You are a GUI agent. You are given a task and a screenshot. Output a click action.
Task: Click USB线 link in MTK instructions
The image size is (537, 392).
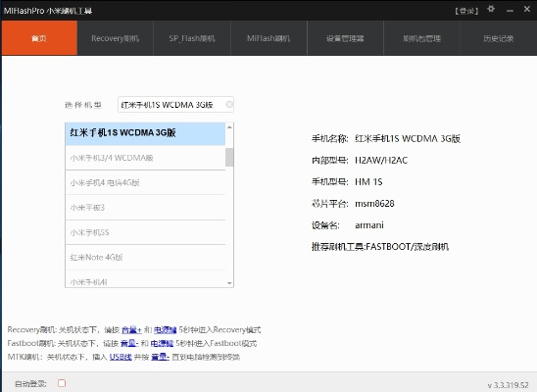click(121, 357)
